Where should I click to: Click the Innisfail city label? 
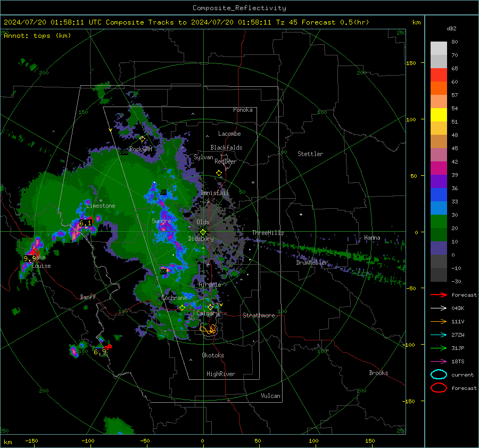pos(215,193)
